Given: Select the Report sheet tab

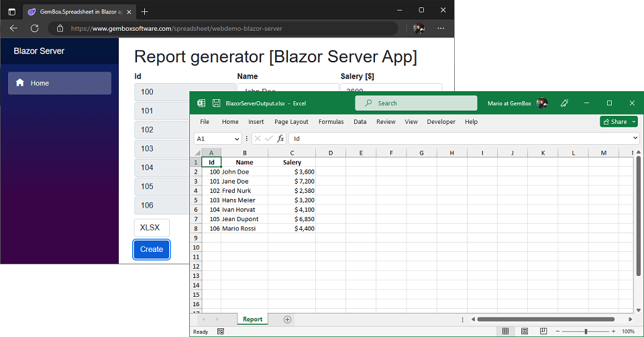Looking at the screenshot, I should (x=252, y=320).
